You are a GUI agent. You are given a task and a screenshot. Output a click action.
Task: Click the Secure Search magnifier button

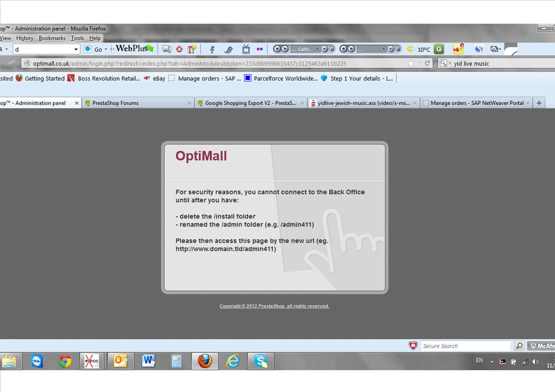519,346
